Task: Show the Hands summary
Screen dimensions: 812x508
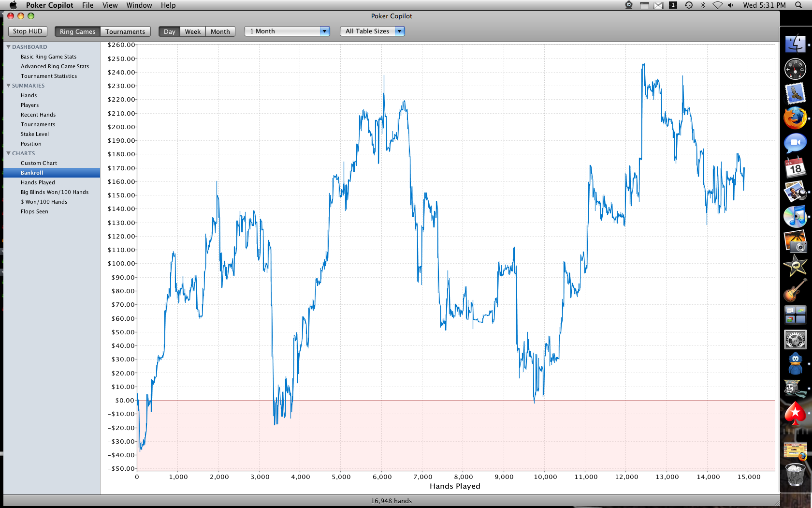Action: click(29, 95)
